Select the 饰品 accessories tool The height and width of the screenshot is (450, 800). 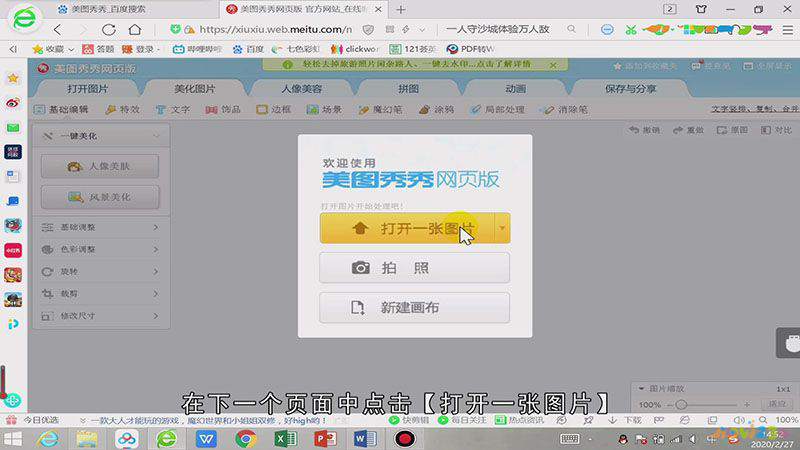click(x=223, y=110)
